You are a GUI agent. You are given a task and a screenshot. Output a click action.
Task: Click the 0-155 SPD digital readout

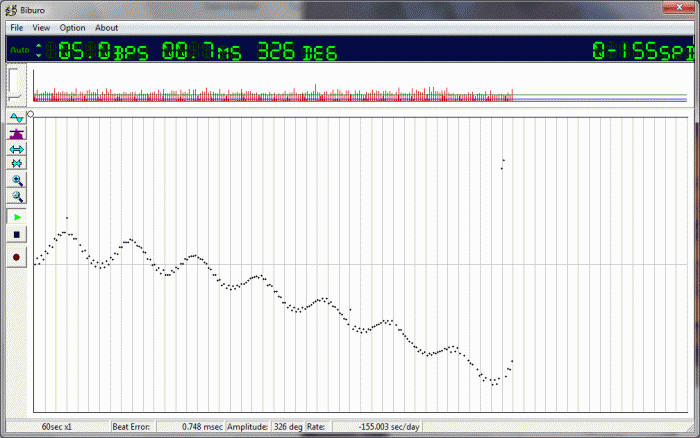coord(643,51)
